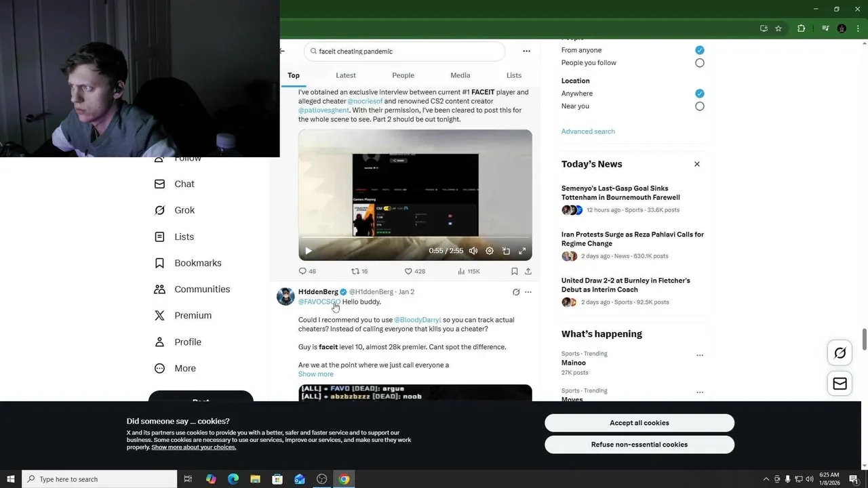Click the page vertical scrollbar thumb
The height and width of the screenshot is (488, 868).
pyautogui.click(x=865, y=339)
